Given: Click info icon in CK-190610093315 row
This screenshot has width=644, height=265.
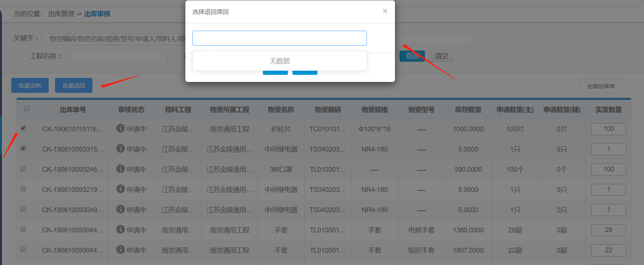Looking at the screenshot, I should pos(120,149).
